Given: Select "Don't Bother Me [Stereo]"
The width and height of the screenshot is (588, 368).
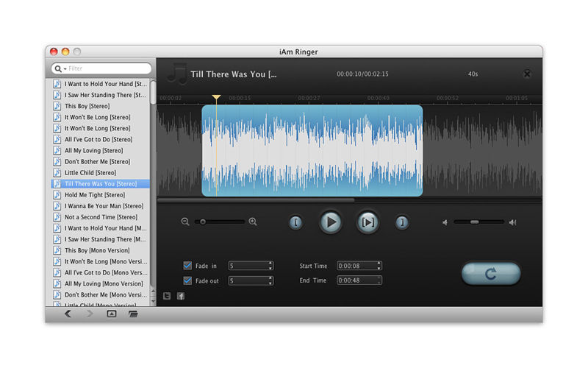Looking at the screenshot, I should pyautogui.click(x=100, y=161).
